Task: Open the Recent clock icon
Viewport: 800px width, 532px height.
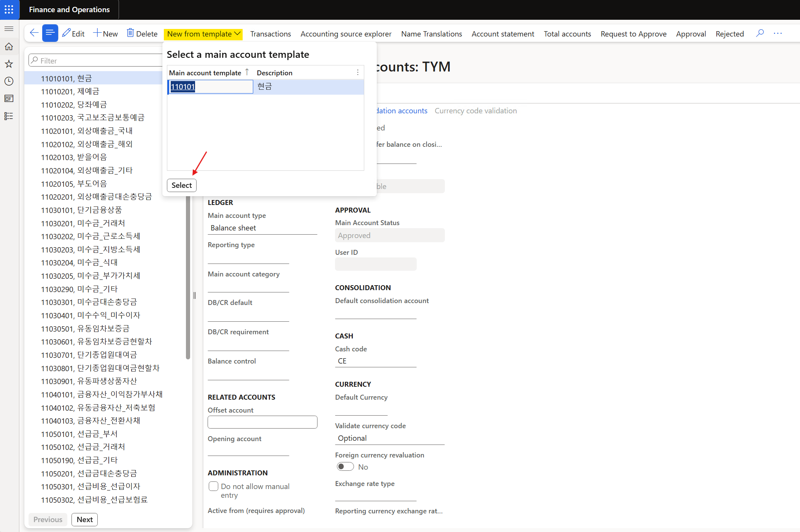Action: coord(9,81)
